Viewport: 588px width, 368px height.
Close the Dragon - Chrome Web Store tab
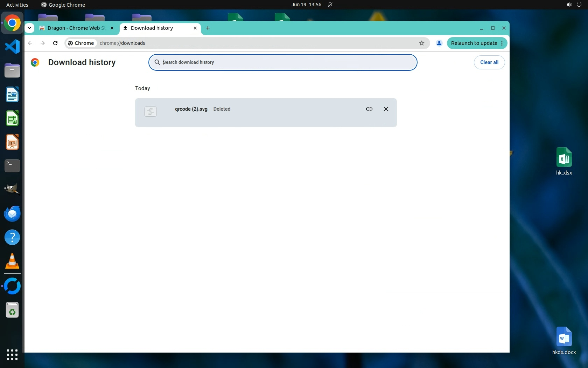click(x=112, y=28)
